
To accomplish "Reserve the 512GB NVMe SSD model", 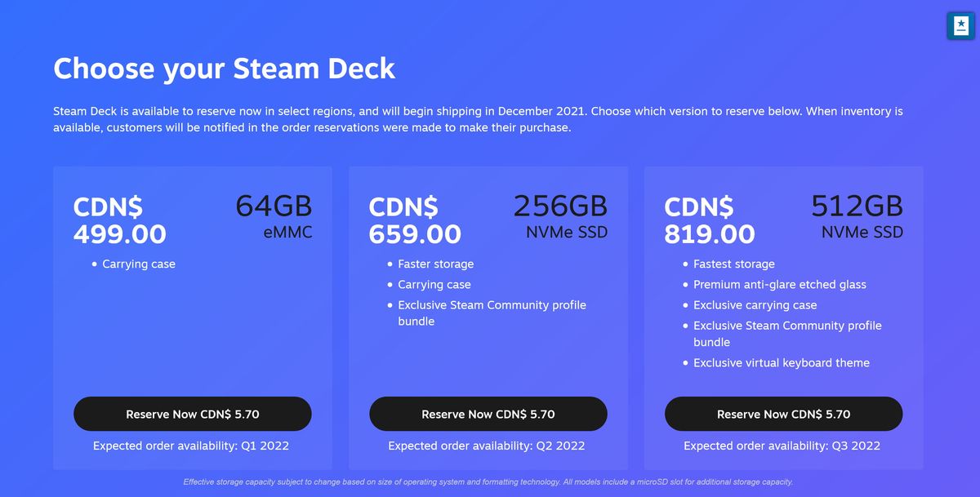I will pos(784,414).
